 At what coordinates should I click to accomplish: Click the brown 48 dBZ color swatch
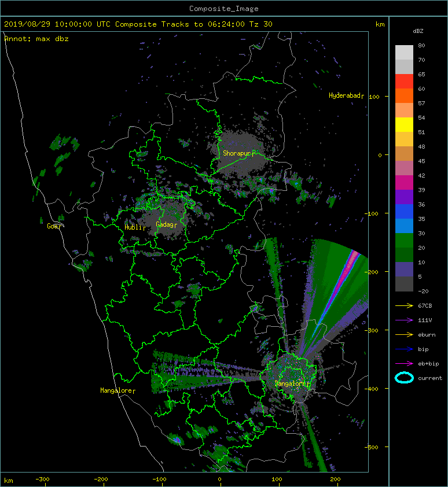[x=404, y=153]
